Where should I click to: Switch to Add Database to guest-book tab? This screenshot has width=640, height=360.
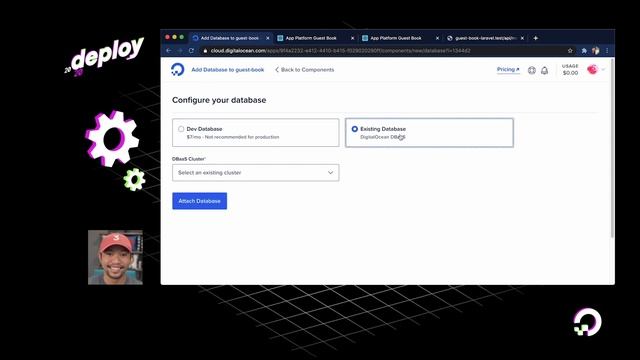coord(229,38)
